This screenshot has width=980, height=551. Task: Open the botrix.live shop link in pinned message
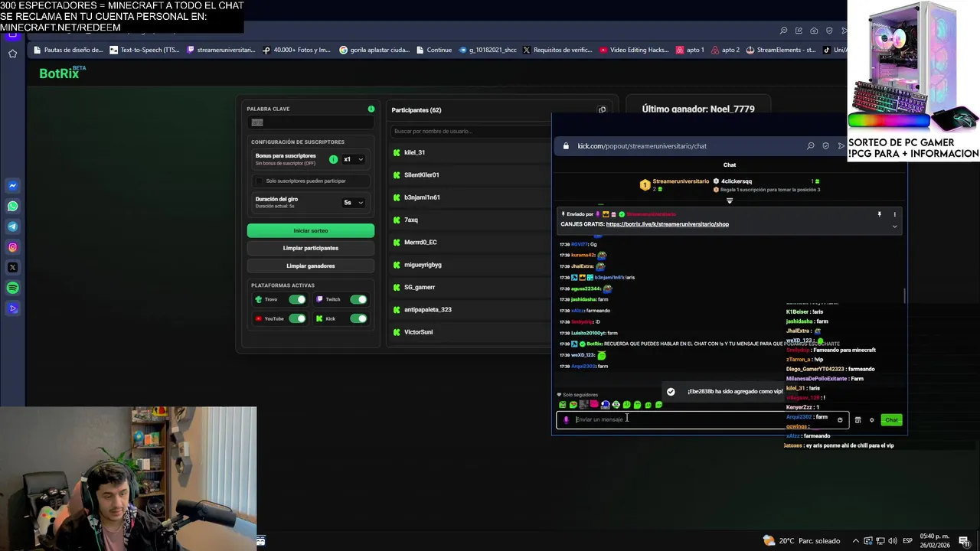[x=668, y=224]
